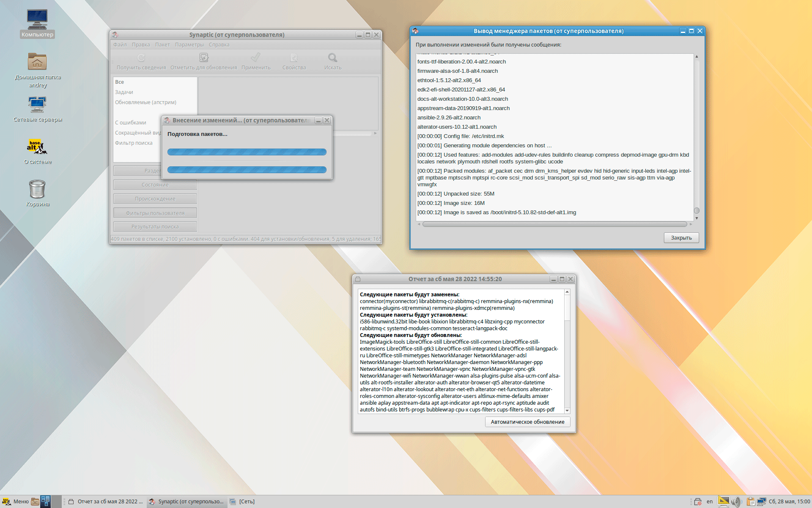The height and width of the screenshot is (508, 812).
Task: Open the О системе desktop icon
Action: [x=37, y=147]
